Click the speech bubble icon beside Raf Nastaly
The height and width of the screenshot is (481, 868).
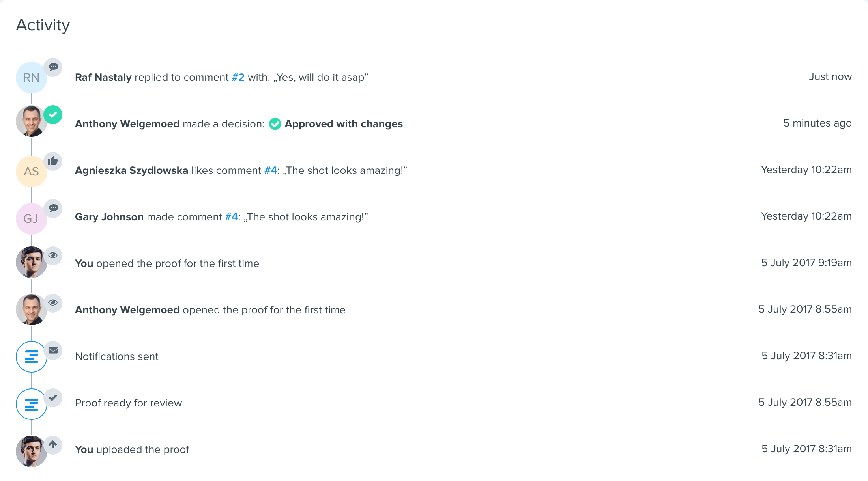[53, 67]
